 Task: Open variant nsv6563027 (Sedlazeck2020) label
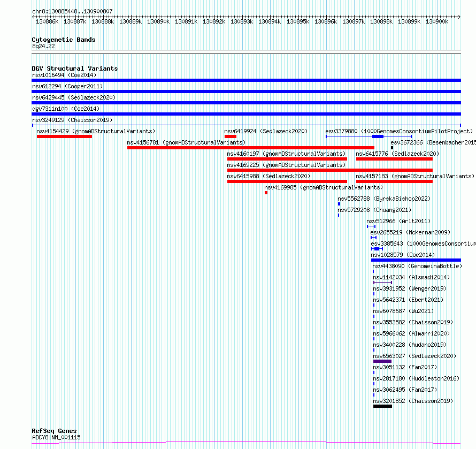coord(414,356)
